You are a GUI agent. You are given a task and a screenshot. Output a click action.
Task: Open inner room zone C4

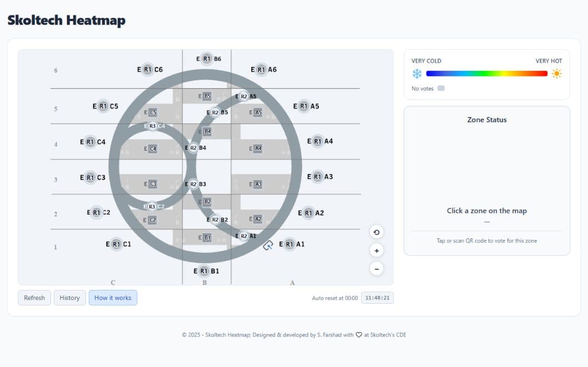click(x=153, y=149)
